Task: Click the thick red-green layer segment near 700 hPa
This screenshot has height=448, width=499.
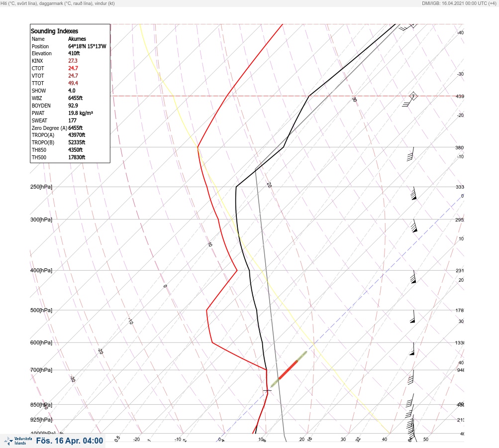Action: 289,369
